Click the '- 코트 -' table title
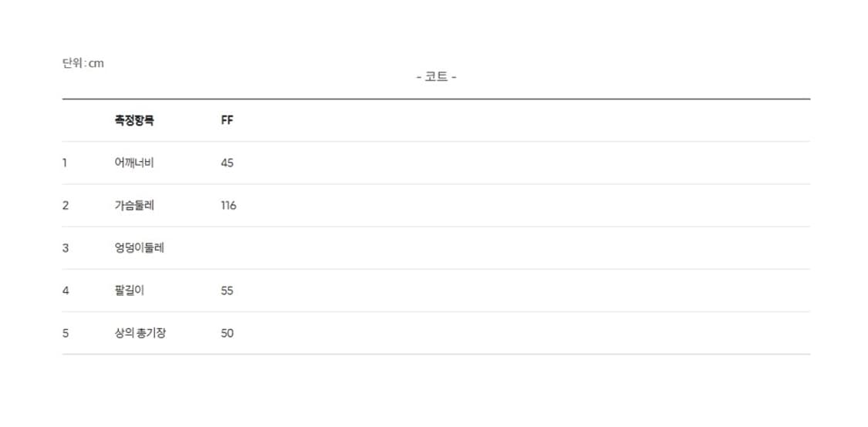 [x=436, y=77]
